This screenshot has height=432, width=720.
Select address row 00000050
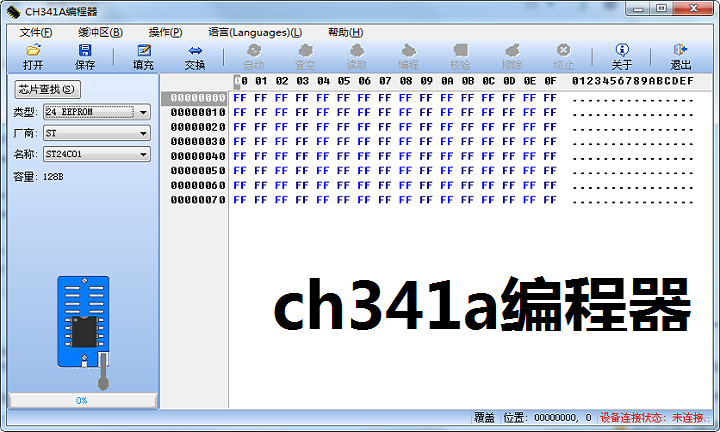tap(198, 171)
